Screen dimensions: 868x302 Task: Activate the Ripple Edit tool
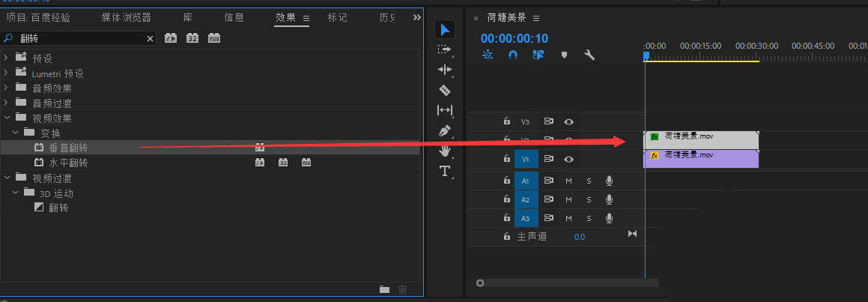[x=445, y=70]
